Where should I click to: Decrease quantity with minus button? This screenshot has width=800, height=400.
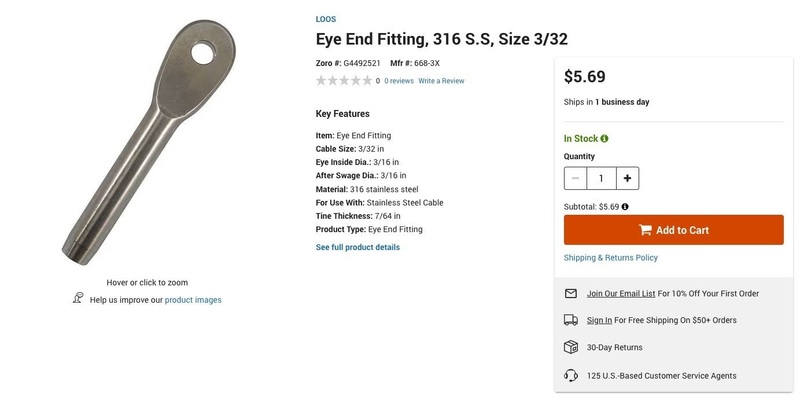pos(575,178)
